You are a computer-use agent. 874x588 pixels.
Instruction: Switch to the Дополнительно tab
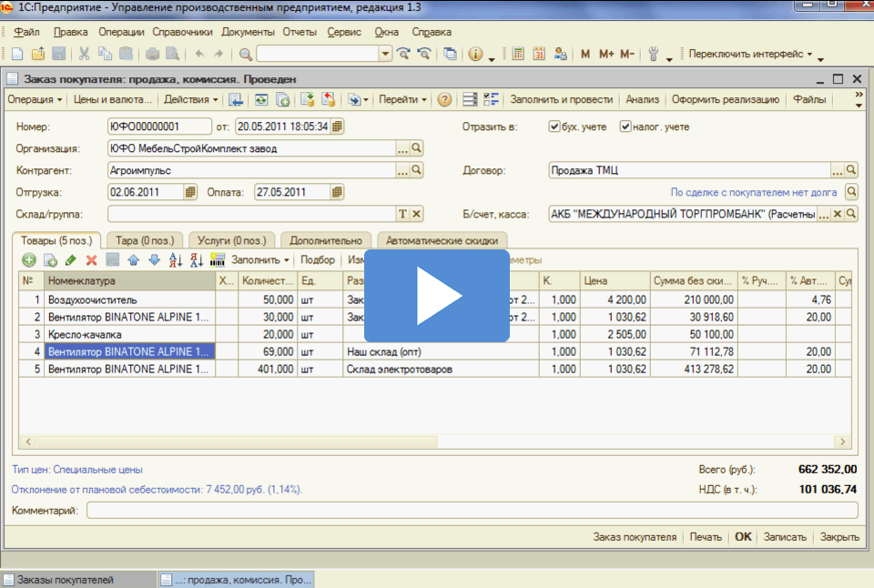click(326, 240)
